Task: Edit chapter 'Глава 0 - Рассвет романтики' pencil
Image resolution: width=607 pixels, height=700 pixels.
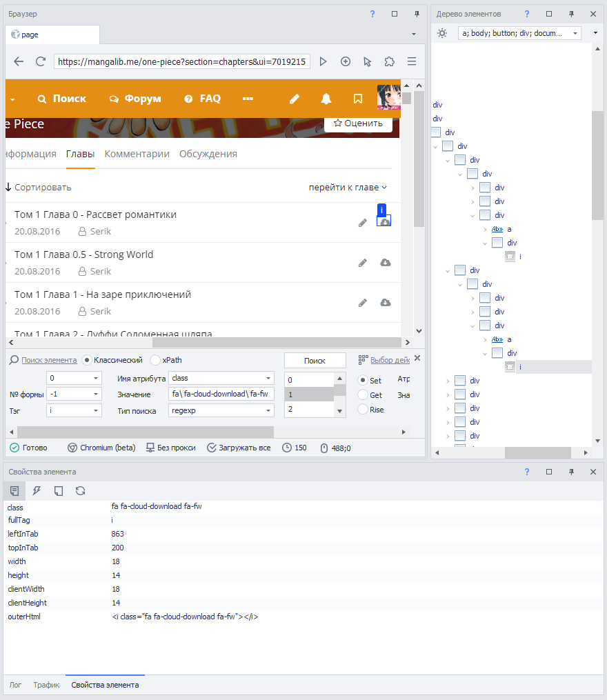Action: pos(363,223)
